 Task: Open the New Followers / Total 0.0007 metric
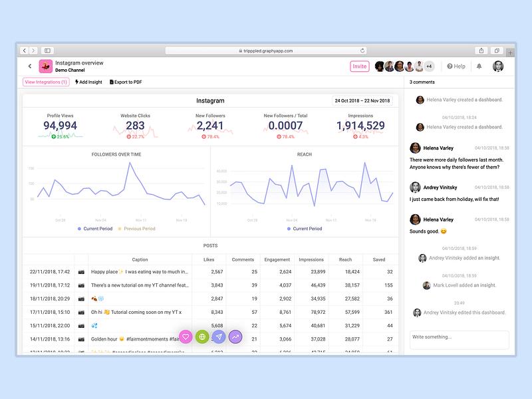click(x=285, y=126)
